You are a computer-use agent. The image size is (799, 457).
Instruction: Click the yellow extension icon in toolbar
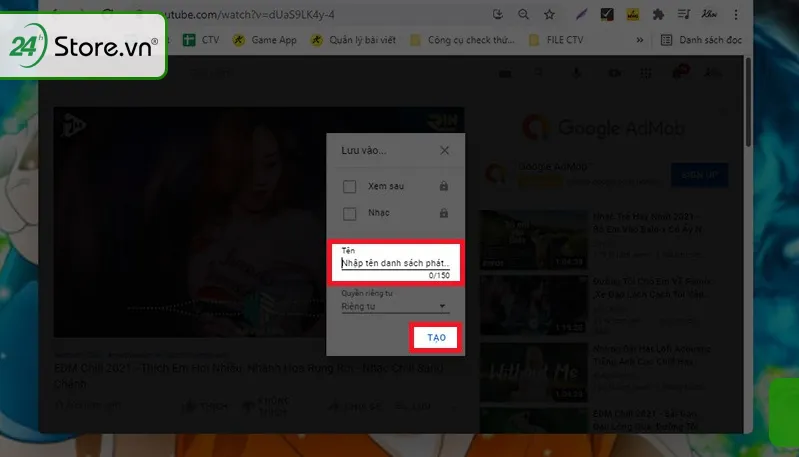[633, 15]
